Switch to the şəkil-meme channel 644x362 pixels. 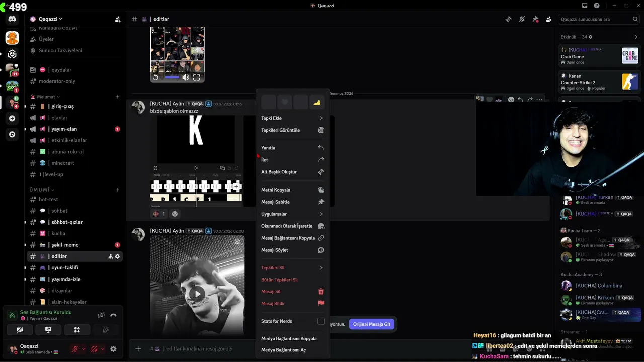tap(74, 245)
